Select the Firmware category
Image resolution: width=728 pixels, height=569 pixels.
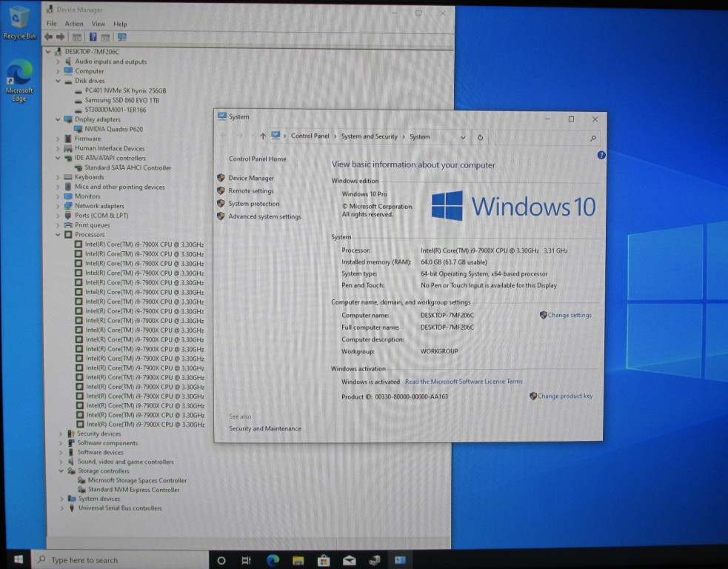point(87,139)
